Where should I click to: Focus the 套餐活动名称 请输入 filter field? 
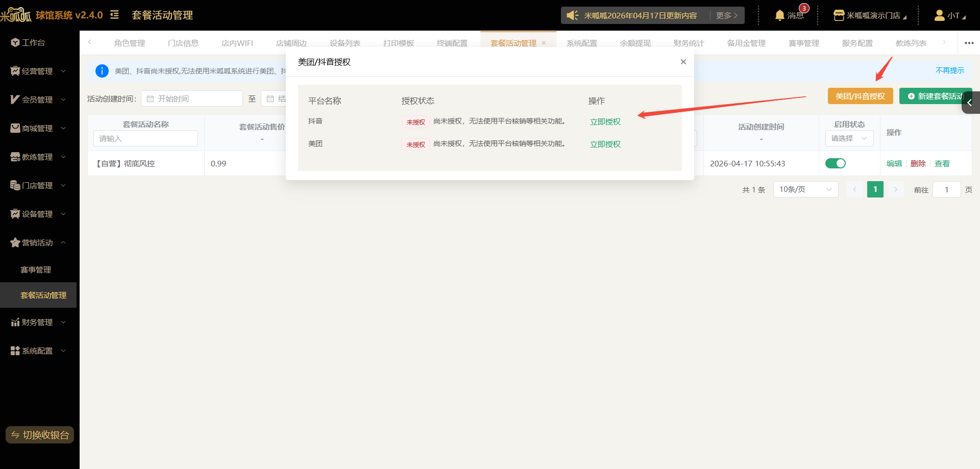coord(145,138)
